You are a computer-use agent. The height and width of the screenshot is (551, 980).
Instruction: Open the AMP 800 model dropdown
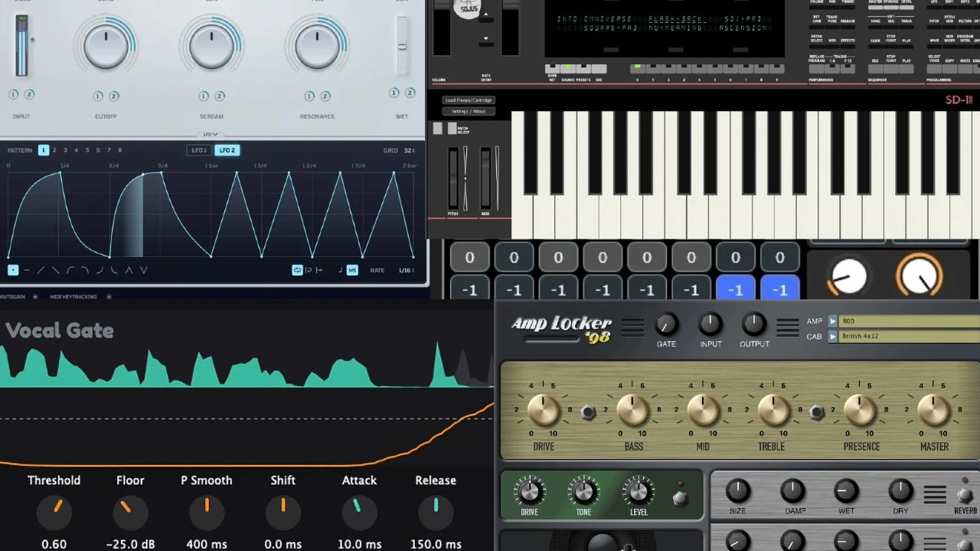[910, 321]
